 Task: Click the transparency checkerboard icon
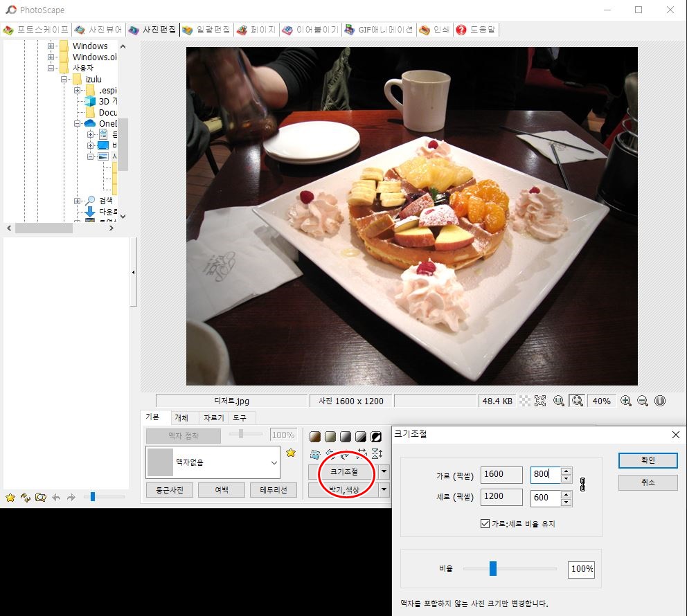pos(525,401)
